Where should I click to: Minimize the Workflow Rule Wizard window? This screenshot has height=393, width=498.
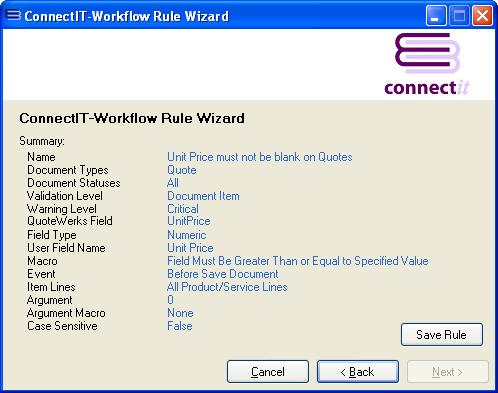pyautogui.click(x=436, y=15)
